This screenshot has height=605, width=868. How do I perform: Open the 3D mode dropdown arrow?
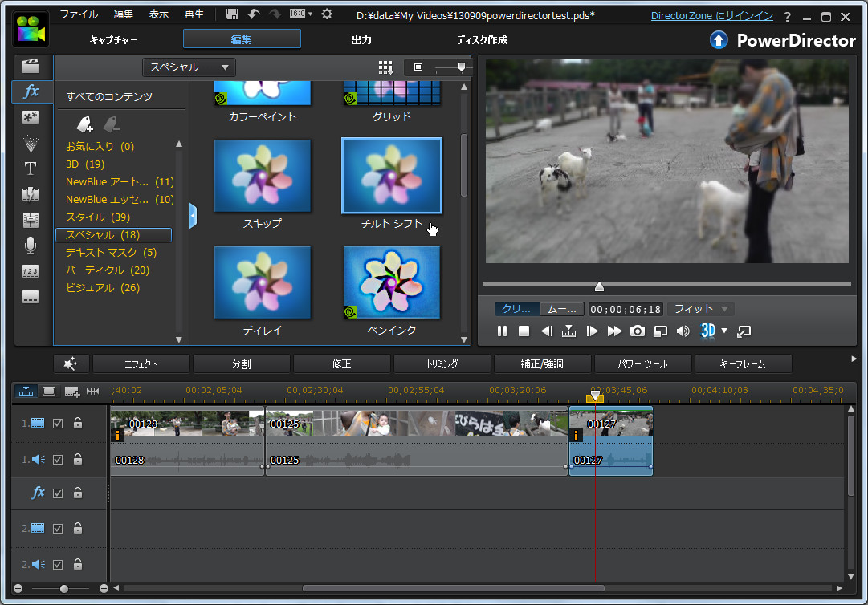coord(724,331)
